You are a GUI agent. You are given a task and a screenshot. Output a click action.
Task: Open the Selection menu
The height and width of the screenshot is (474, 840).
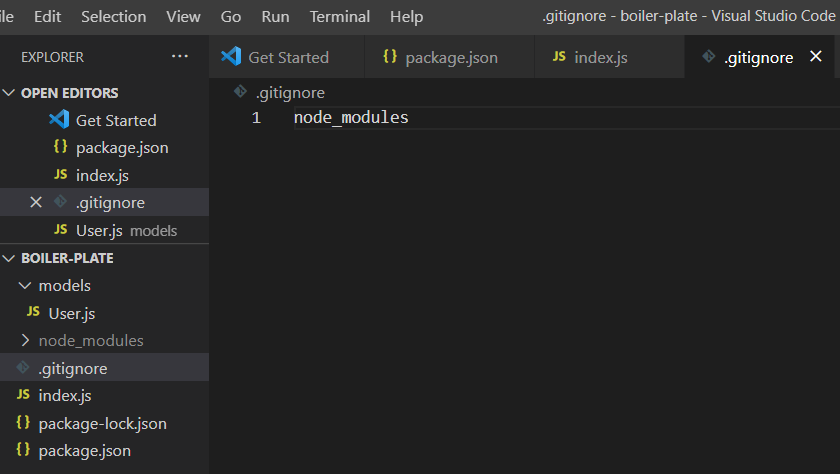tap(114, 17)
